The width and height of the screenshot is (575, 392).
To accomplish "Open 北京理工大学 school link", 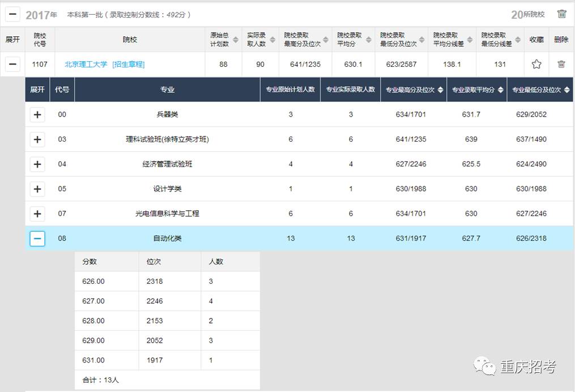I will [x=86, y=64].
